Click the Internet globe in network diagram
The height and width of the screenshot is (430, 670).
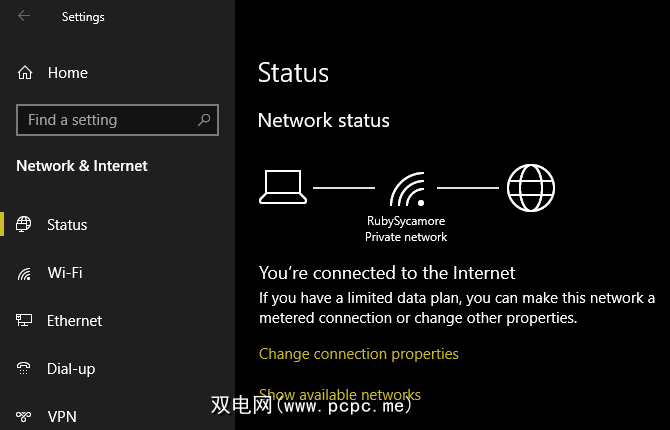tap(530, 187)
